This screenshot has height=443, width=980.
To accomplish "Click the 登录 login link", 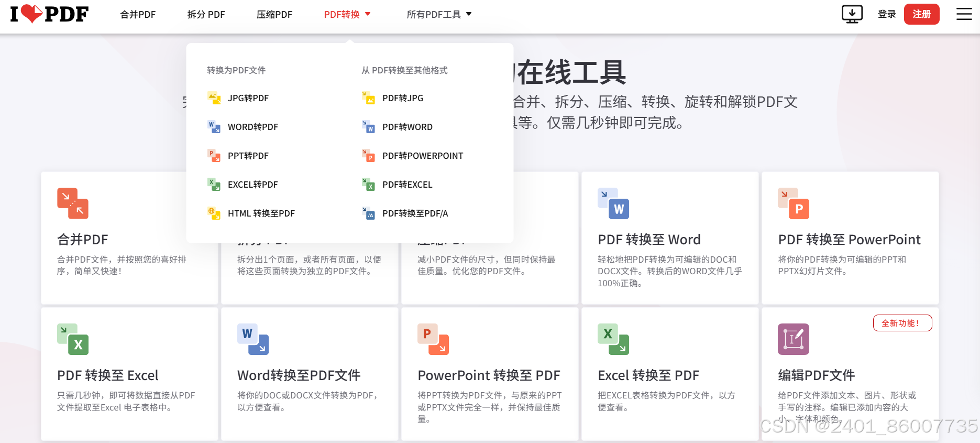I will point(887,14).
